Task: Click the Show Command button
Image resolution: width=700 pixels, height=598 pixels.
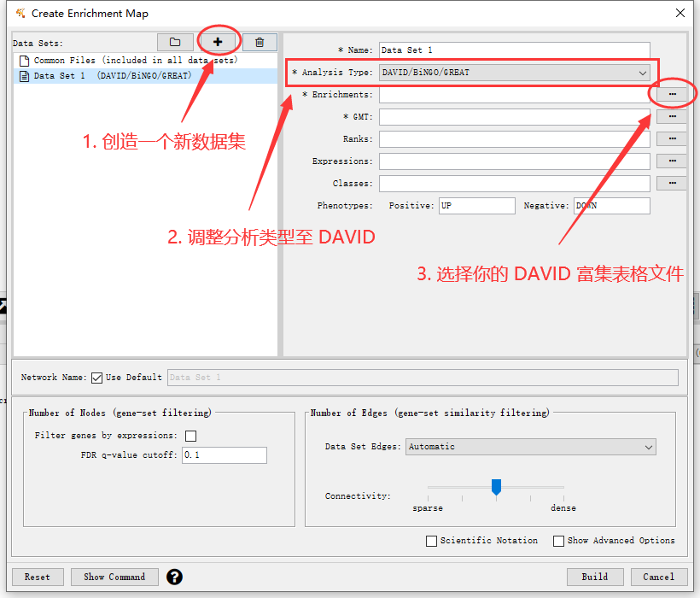Action: pos(114,577)
